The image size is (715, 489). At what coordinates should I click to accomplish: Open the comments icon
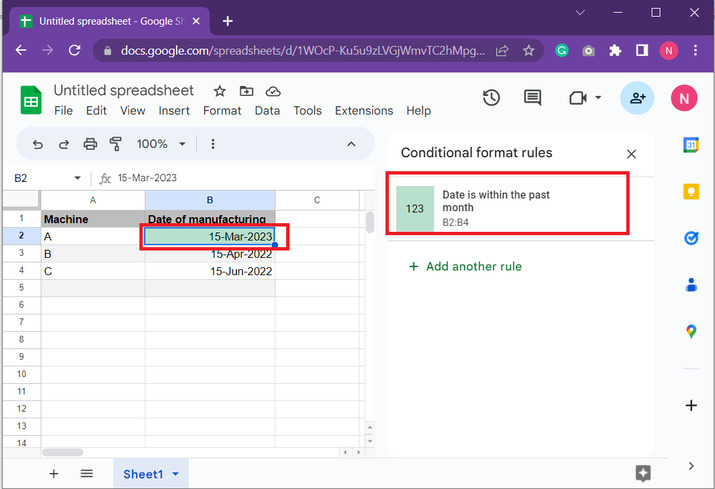pyautogui.click(x=532, y=98)
